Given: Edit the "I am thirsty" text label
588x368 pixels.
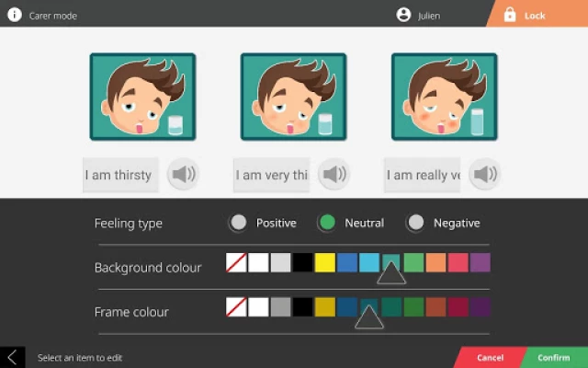Looking at the screenshot, I should pyautogui.click(x=119, y=175).
